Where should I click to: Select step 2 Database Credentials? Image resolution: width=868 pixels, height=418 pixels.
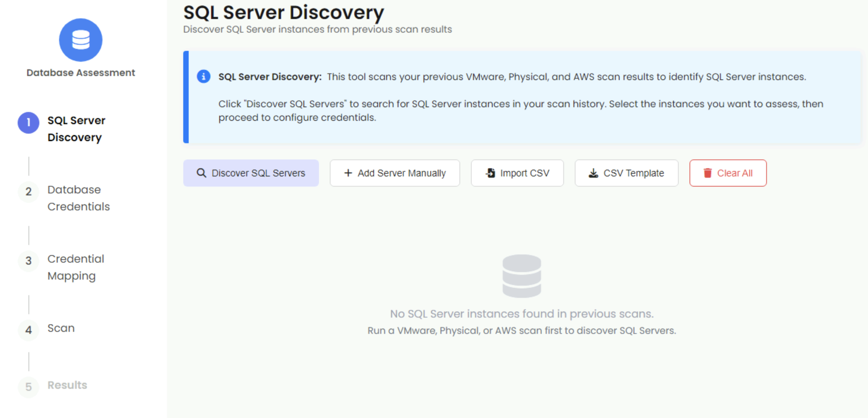click(x=78, y=198)
